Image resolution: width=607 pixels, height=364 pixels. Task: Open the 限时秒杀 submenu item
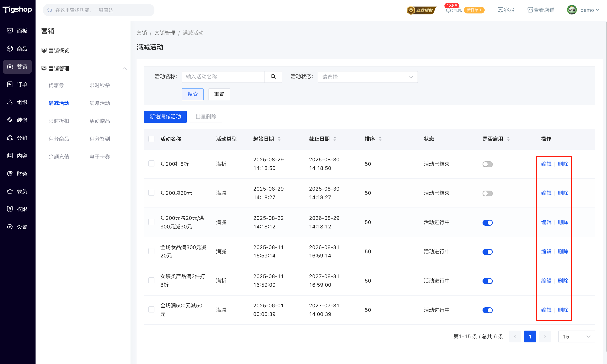pos(100,85)
